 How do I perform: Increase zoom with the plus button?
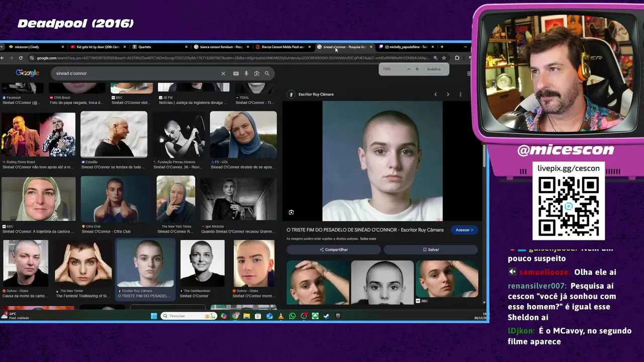tap(417, 69)
